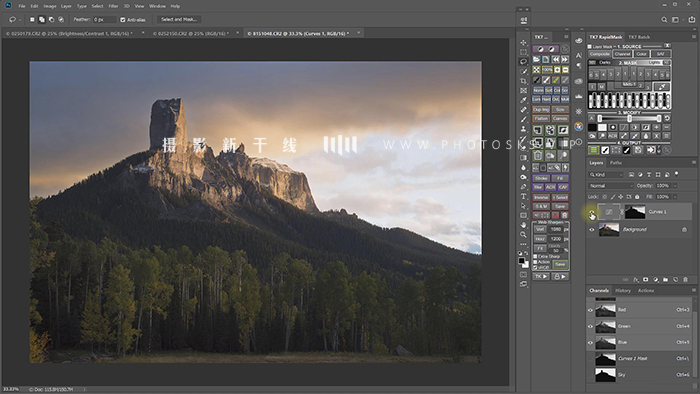This screenshot has width=700, height=394.
Task: Open the File menu
Action: click(22, 6)
